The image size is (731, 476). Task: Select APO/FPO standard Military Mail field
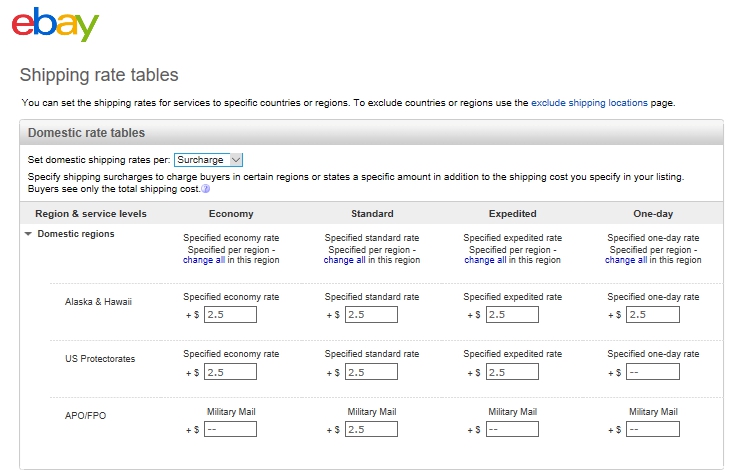tap(371, 429)
